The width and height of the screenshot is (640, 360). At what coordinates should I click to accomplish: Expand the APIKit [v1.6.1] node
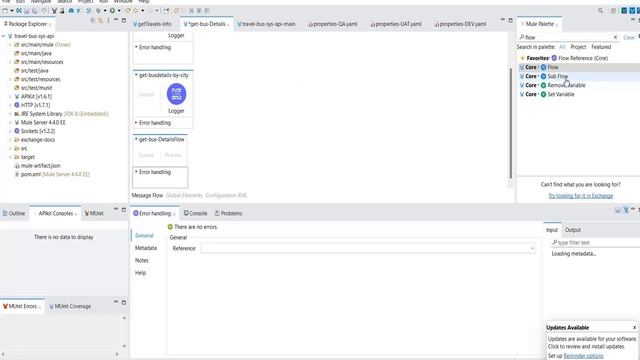click(10, 96)
